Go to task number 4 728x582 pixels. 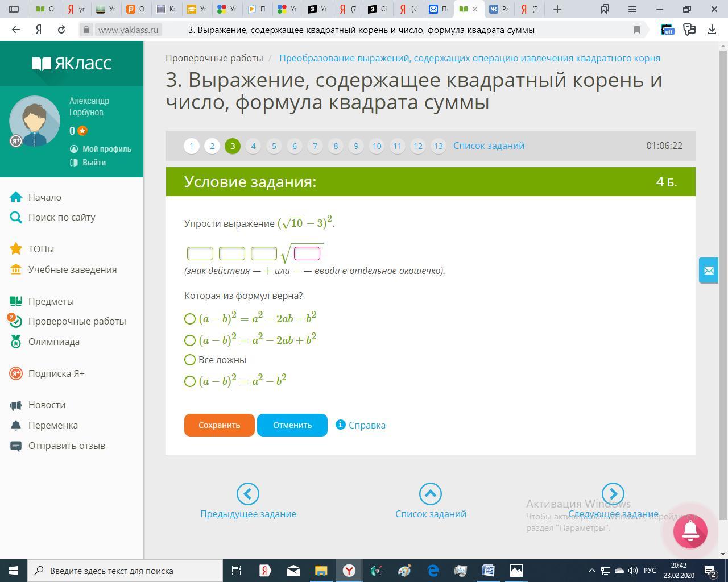[x=253, y=146]
